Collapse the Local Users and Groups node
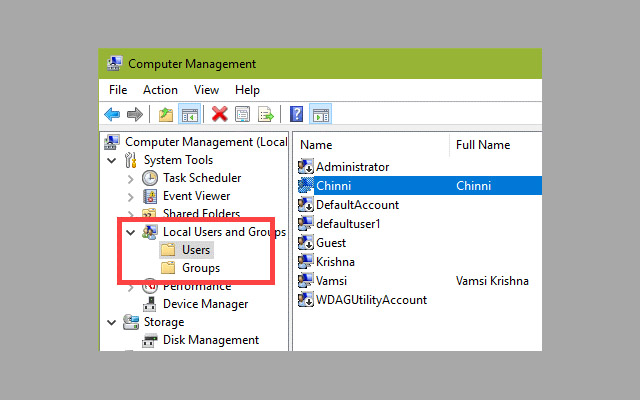The image size is (640, 400). 130,232
